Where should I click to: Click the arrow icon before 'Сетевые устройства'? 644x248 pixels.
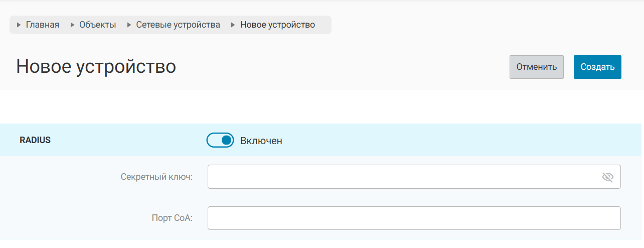129,25
